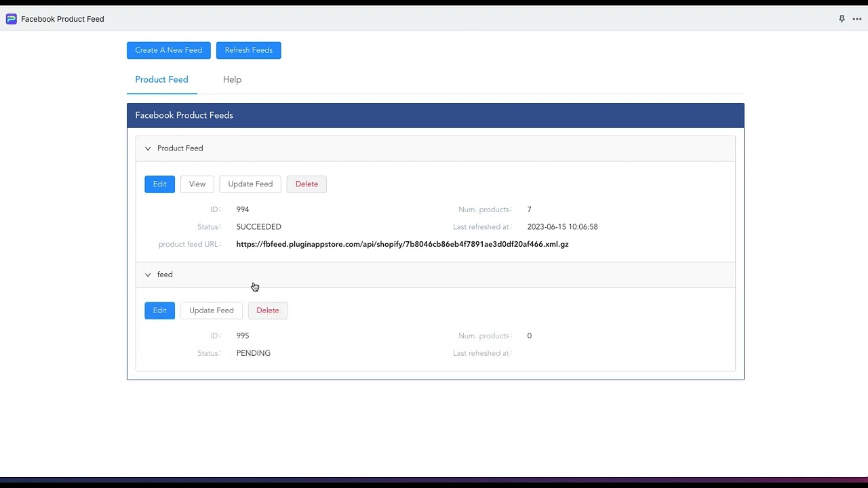
Task: Click the SUCCEEDED status label
Action: pyautogui.click(x=258, y=226)
